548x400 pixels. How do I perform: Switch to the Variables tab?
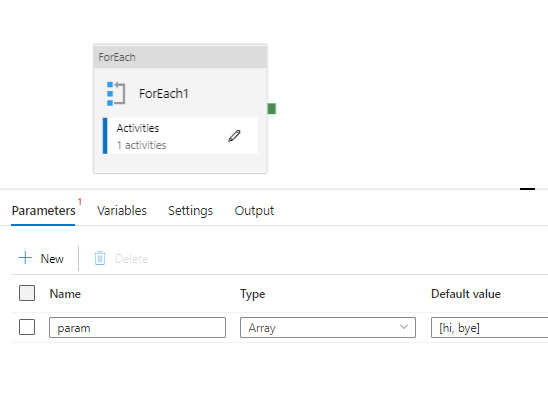point(122,211)
